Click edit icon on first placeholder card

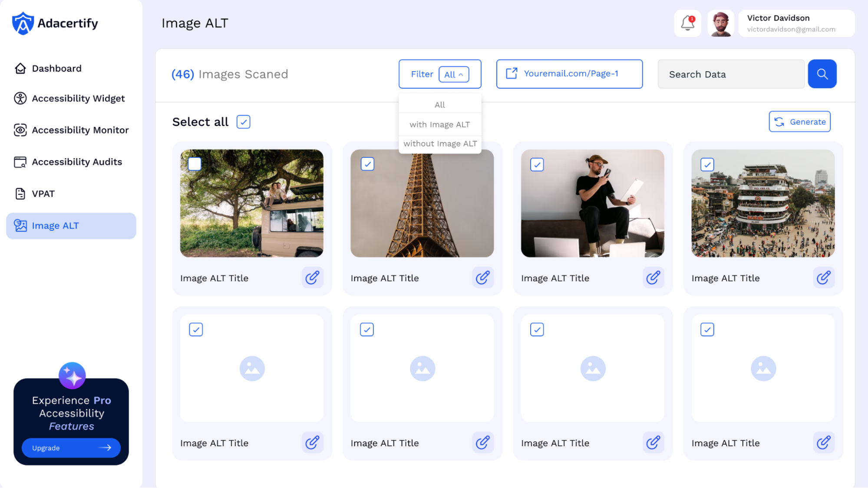pyautogui.click(x=313, y=442)
